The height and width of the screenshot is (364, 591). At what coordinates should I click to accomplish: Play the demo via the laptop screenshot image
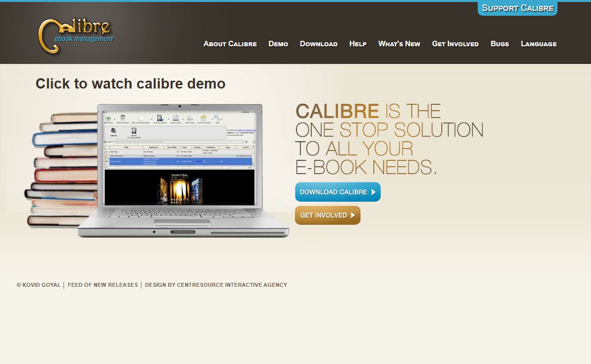click(158, 171)
